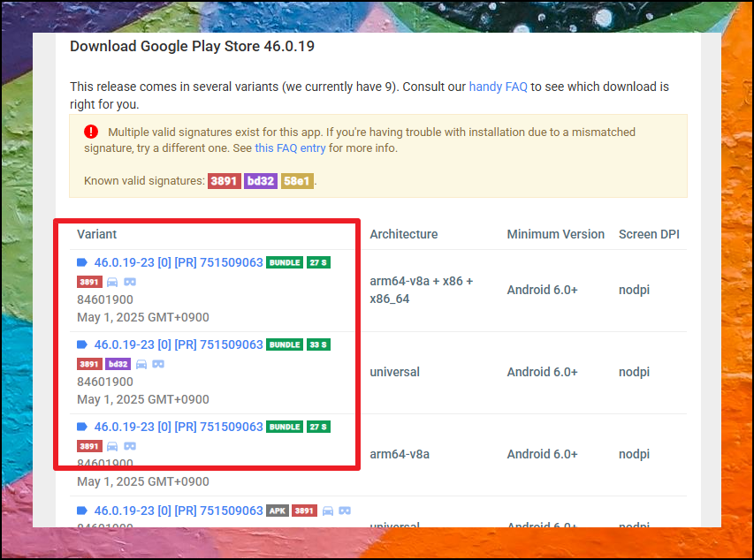Click the VR headset icon in the APK row

(345, 510)
